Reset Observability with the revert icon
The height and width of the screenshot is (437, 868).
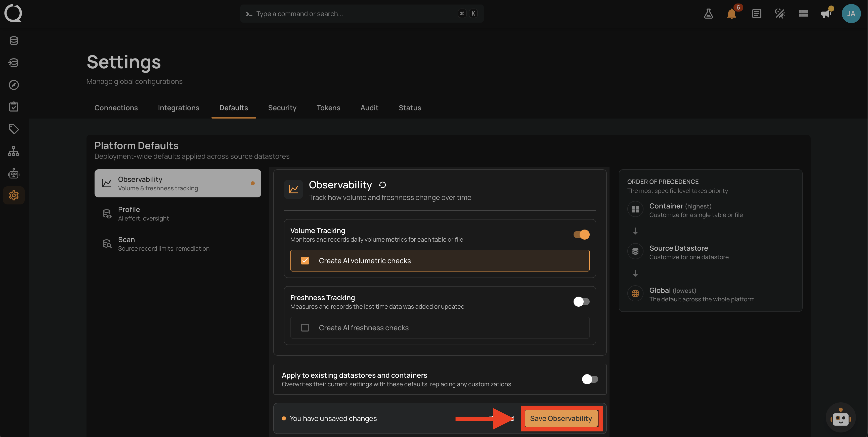382,185
